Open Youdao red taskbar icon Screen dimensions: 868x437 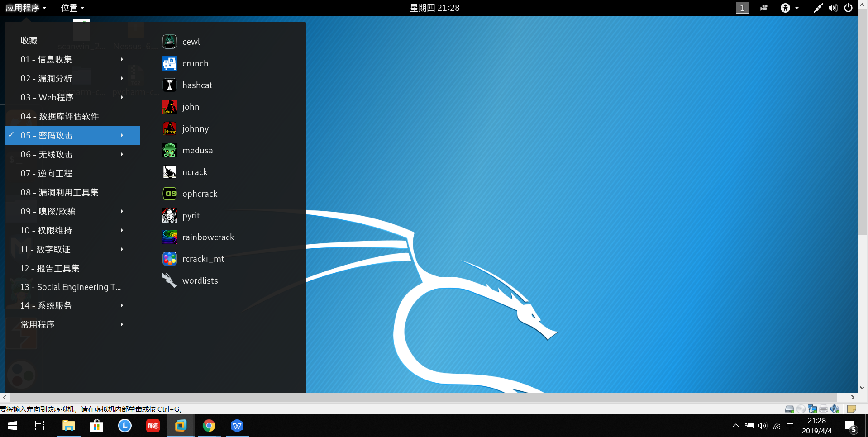point(153,426)
